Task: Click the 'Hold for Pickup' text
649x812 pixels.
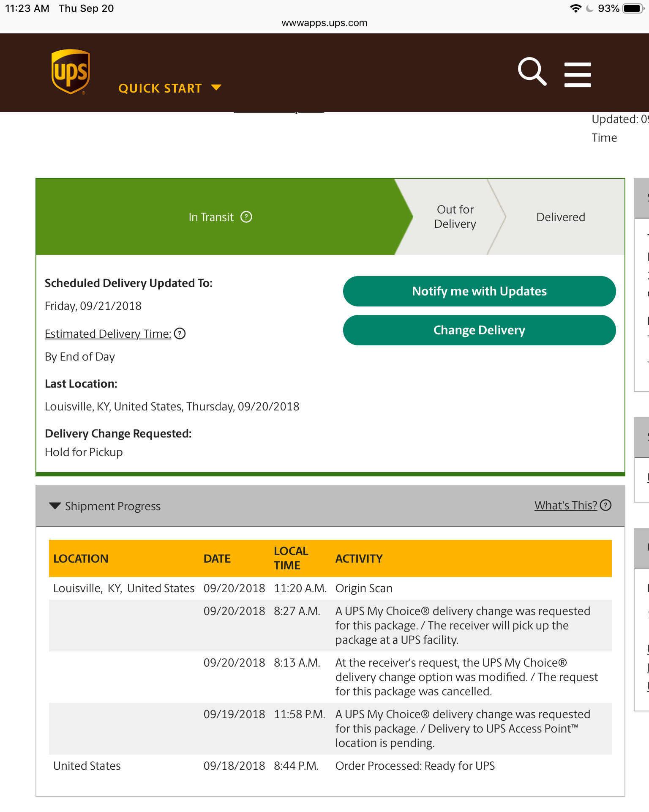Action: click(x=84, y=452)
